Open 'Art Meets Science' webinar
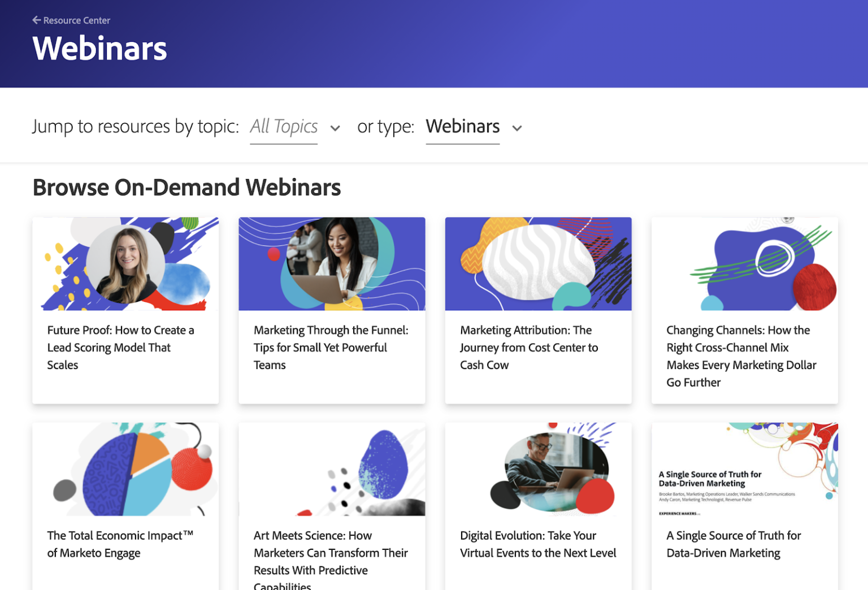 (330, 553)
